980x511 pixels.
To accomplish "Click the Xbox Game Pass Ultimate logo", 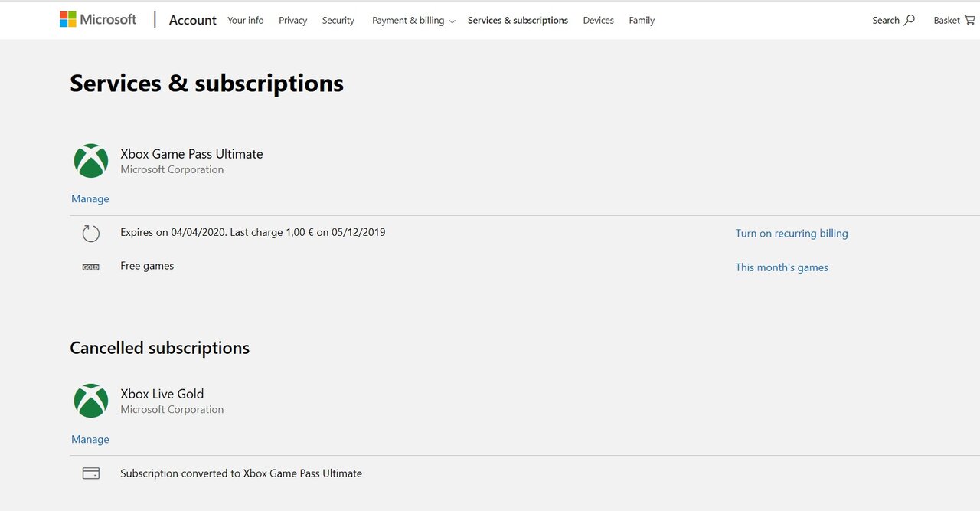I will tap(91, 161).
